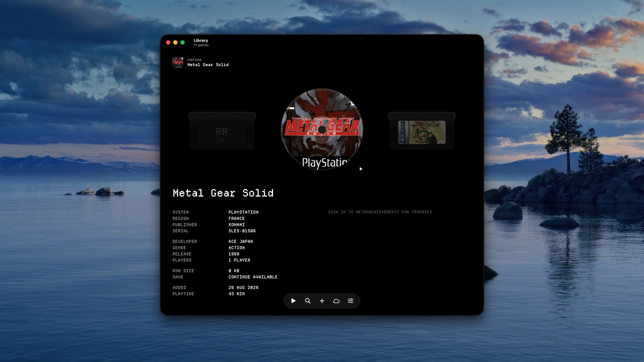This screenshot has width=644, height=362.
Task: Click the '11 games' count text
Action: [201, 45]
